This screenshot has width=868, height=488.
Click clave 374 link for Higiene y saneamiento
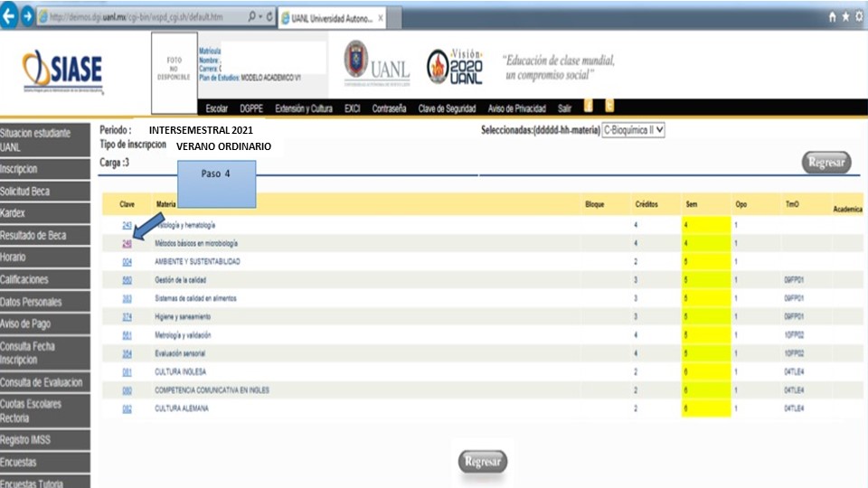point(127,316)
